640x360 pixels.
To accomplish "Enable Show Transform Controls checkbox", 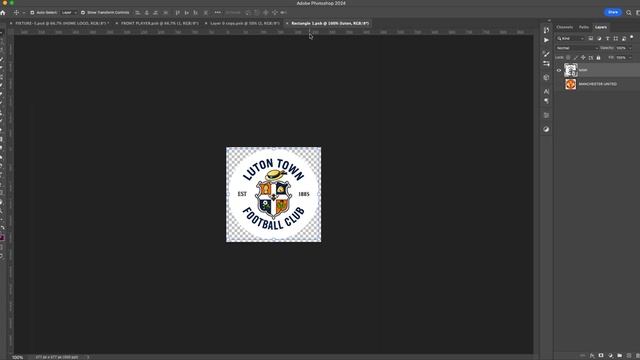I will pyautogui.click(x=83, y=13).
